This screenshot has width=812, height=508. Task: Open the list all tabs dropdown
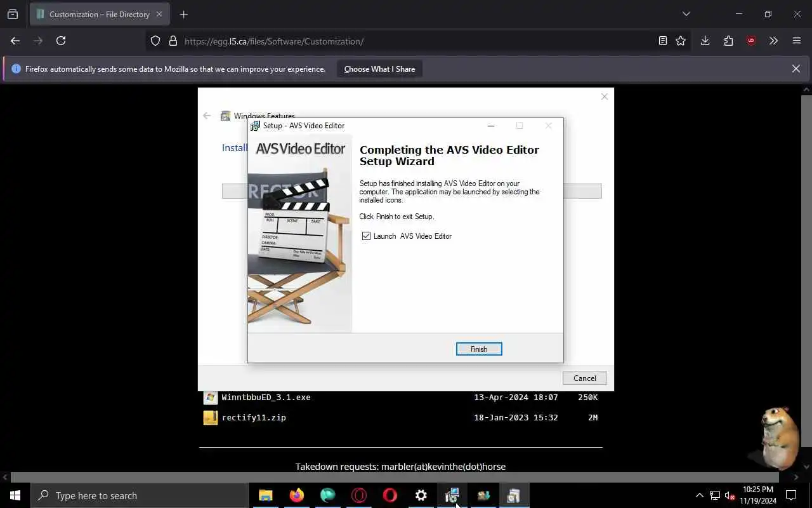pos(686,14)
